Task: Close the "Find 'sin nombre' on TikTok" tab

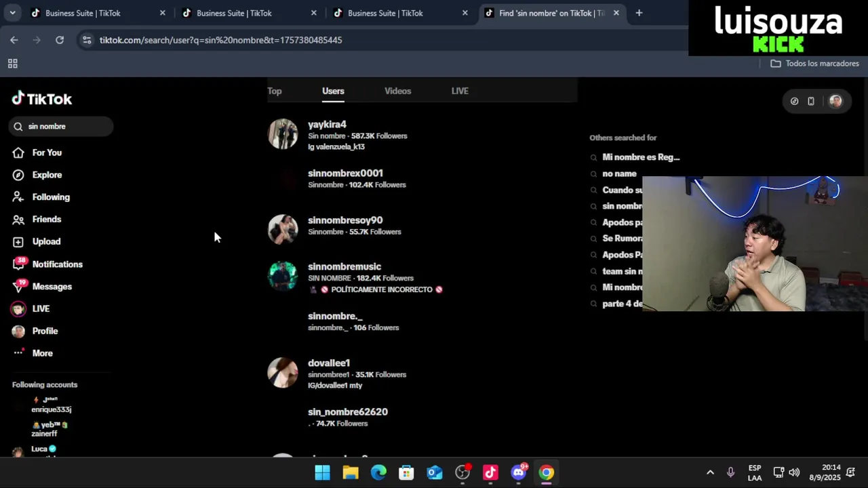Action: pyautogui.click(x=616, y=13)
